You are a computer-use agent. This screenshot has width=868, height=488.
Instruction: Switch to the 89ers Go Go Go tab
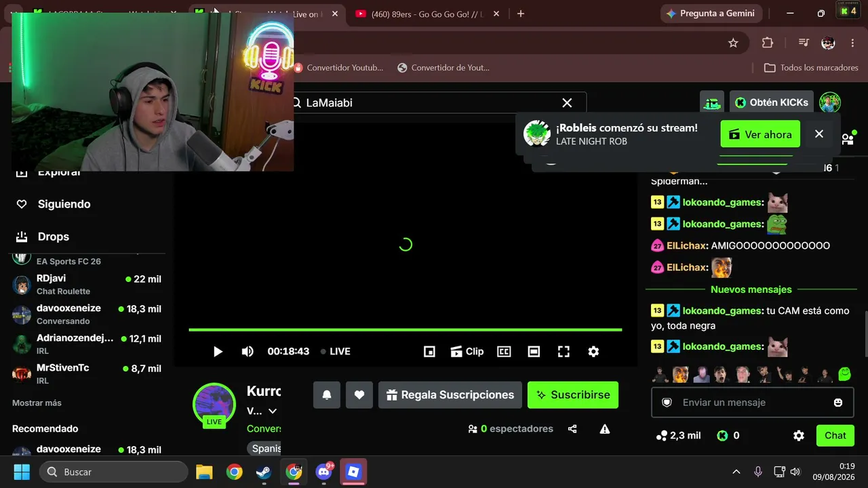427,14
